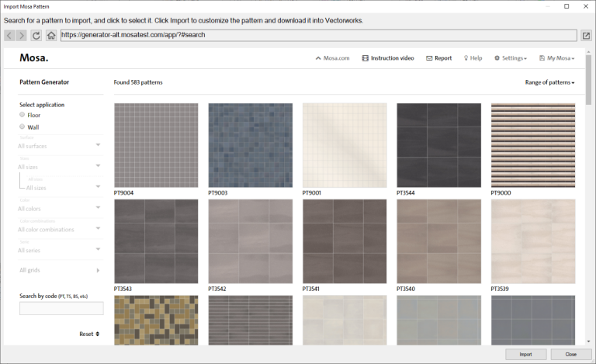This screenshot has width=596, height=364.
Task: Click the Search by code input field
Action: [x=61, y=308]
